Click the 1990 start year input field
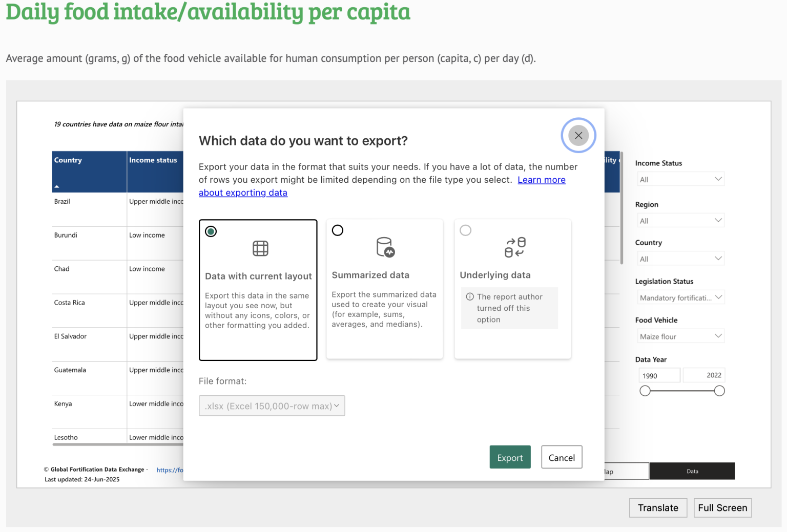 (x=659, y=376)
